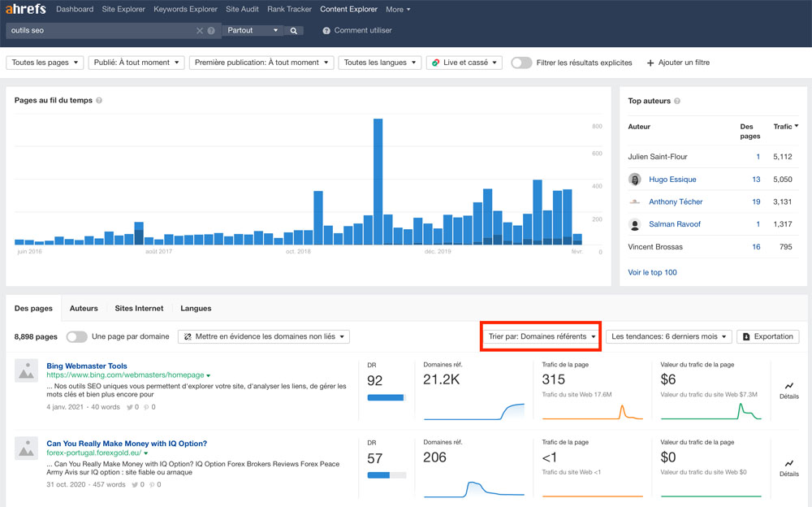812x507 pixels.
Task: Run search with the magnifier icon
Action: point(294,31)
